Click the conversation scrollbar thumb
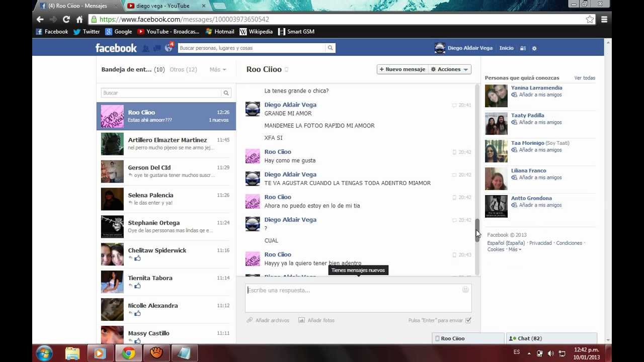 477,230
